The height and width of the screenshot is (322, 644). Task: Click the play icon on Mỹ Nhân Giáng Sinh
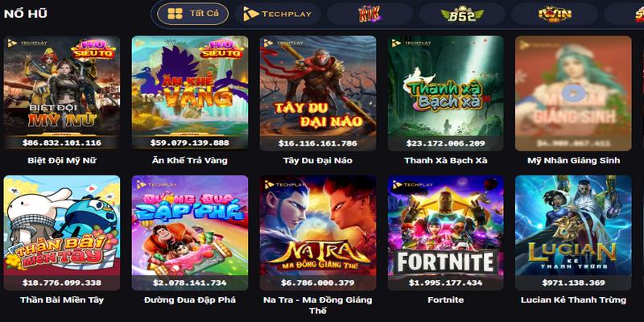point(573,93)
